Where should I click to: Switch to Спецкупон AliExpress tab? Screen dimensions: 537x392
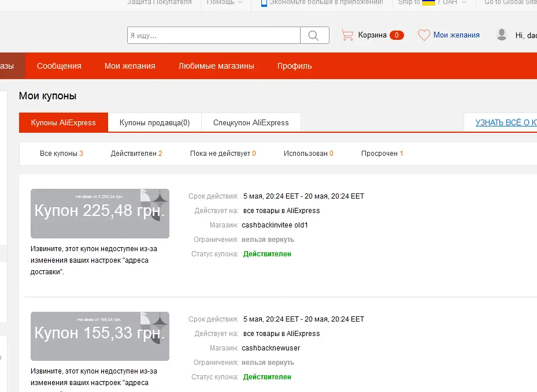[x=251, y=122]
